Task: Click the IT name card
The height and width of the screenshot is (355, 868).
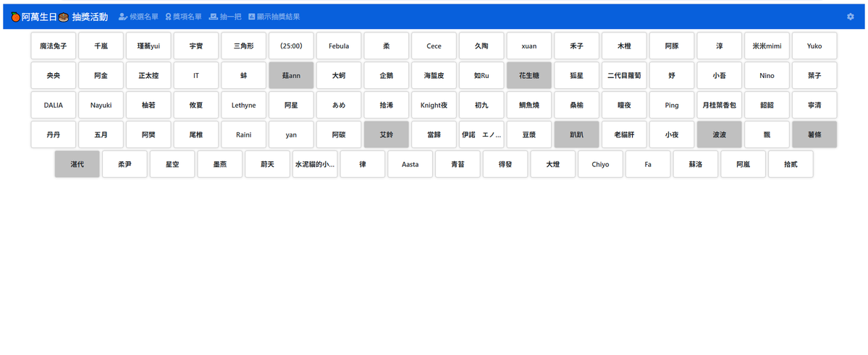Action: pos(196,76)
